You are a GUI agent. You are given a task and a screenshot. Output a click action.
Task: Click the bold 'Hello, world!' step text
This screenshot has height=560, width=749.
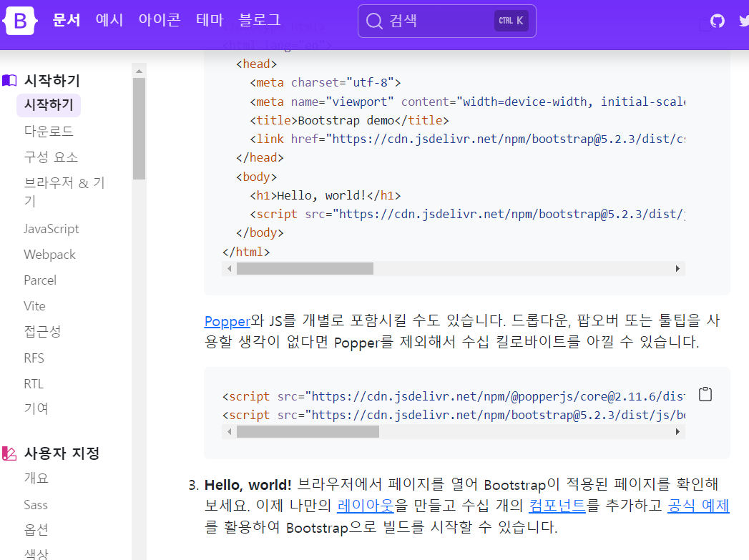tap(248, 485)
